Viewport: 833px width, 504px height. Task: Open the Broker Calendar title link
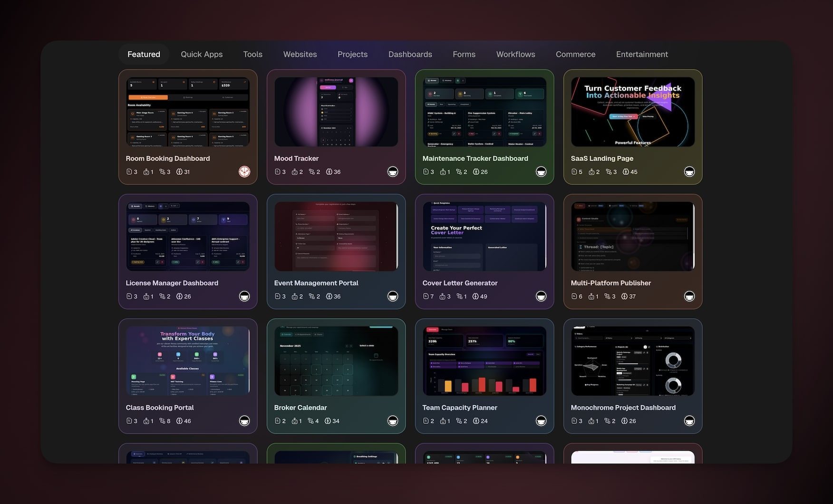[x=300, y=408]
